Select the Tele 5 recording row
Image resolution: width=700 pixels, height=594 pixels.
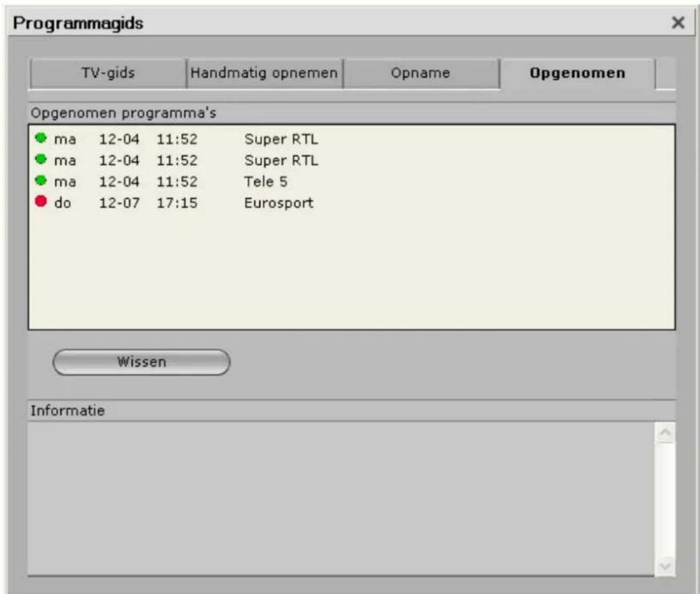tap(351, 182)
